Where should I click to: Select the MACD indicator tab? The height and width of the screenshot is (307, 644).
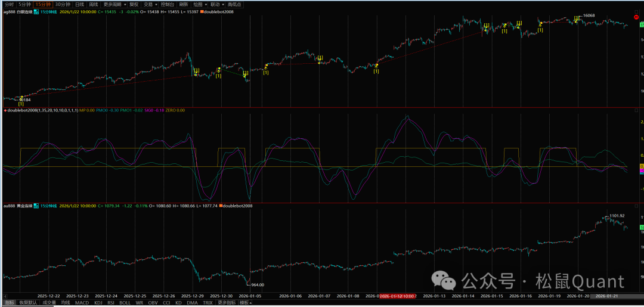(x=82, y=303)
